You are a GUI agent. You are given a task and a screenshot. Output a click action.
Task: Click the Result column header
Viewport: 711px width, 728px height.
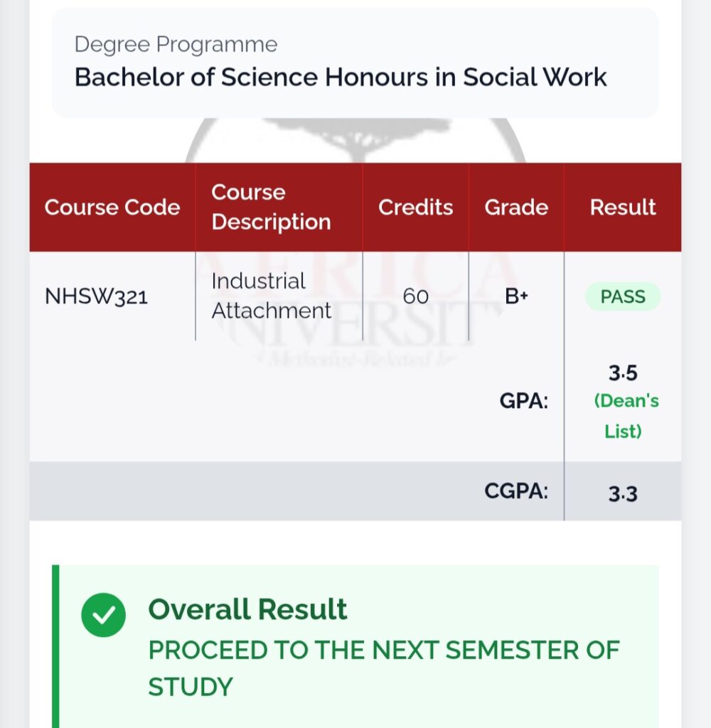tap(623, 207)
